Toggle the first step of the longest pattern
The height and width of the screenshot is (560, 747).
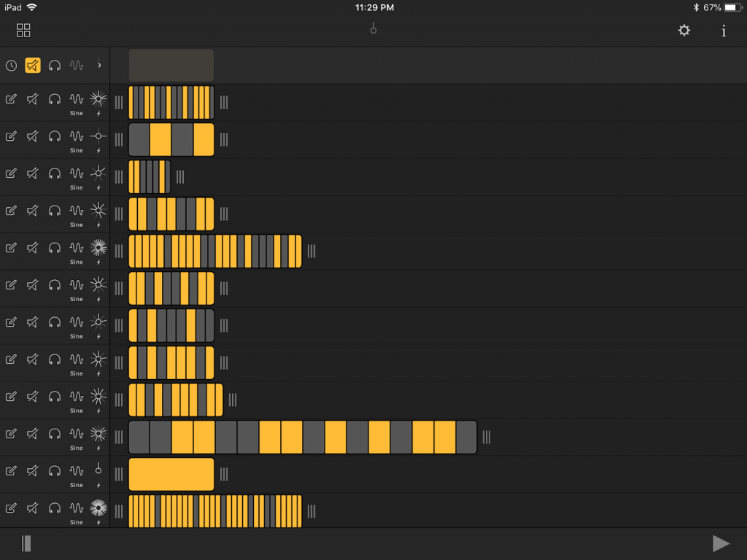click(x=139, y=437)
